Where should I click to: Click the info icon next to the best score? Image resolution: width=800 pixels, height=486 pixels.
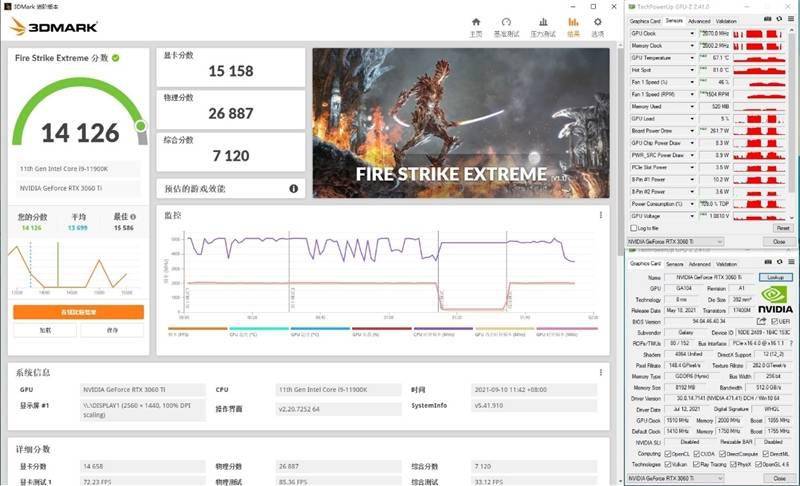coord(133,217)
